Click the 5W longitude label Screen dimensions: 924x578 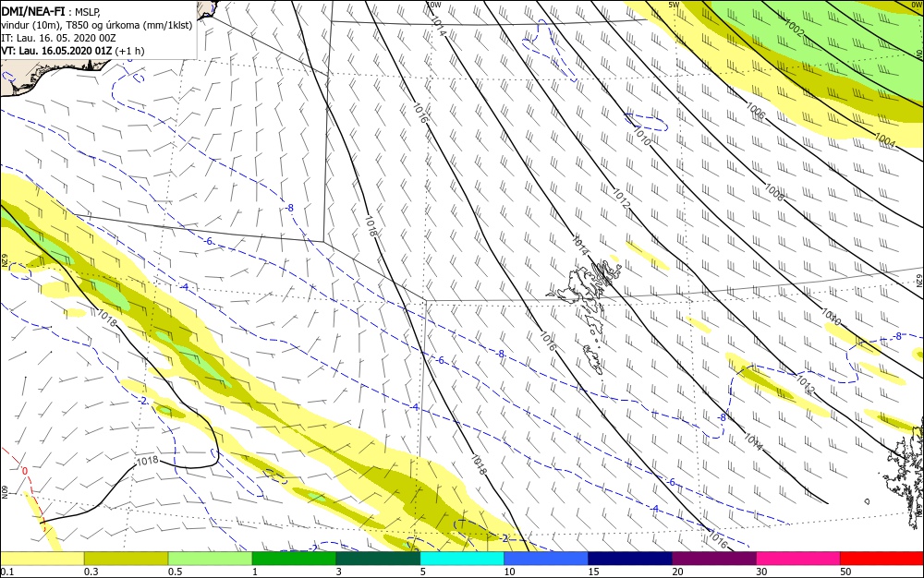[x=675, y=5]
